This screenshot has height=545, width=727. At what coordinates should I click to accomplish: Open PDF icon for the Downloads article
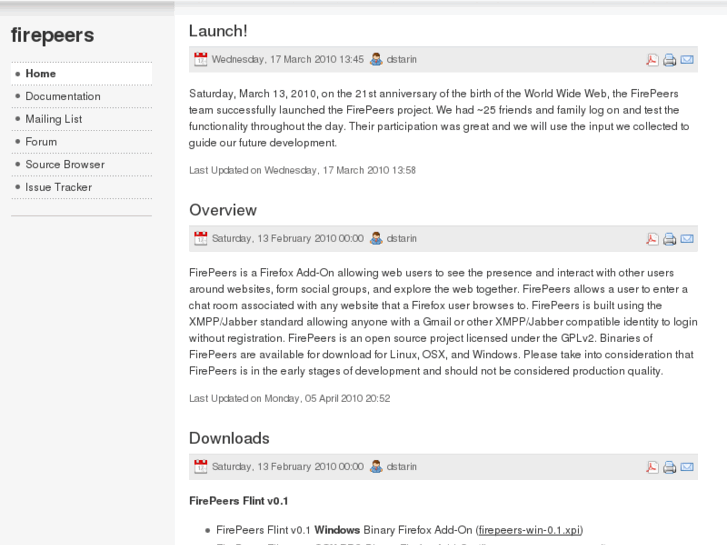[x=652, y=467]
